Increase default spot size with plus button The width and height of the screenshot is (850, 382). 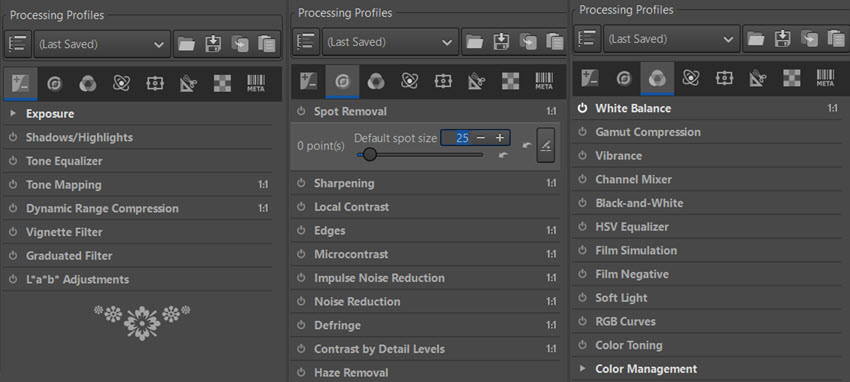click(500, 138)
